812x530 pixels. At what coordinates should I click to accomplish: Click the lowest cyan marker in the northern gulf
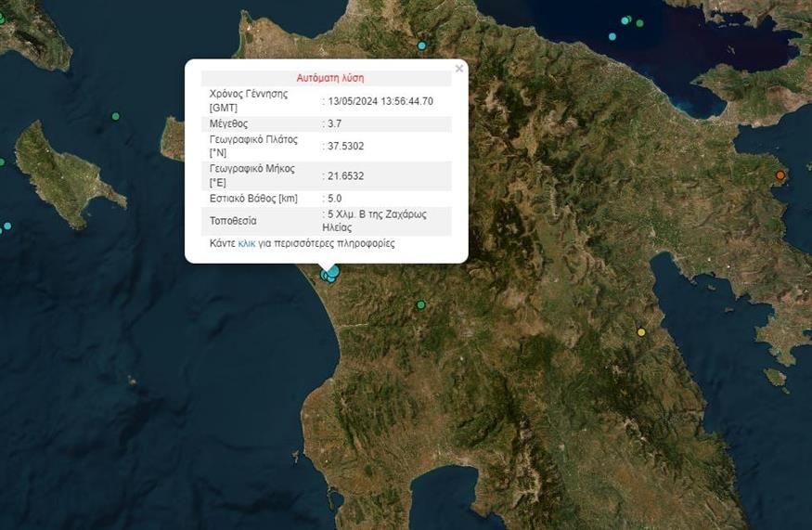coord(612,36)
